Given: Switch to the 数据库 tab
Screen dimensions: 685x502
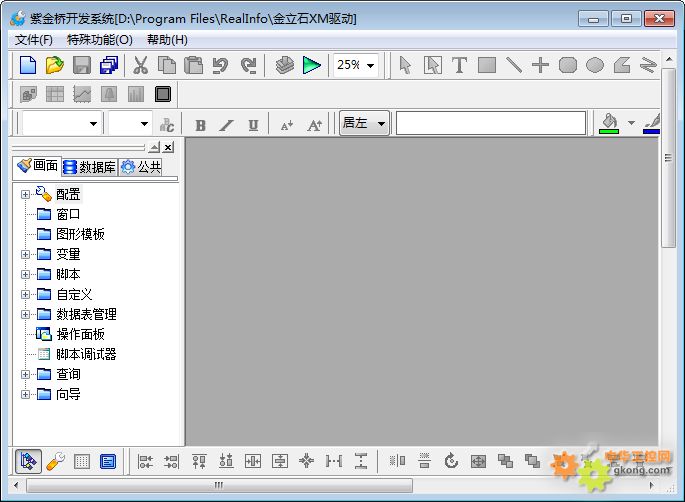Looking at the screenshot, I should click(x=89, y=167).
